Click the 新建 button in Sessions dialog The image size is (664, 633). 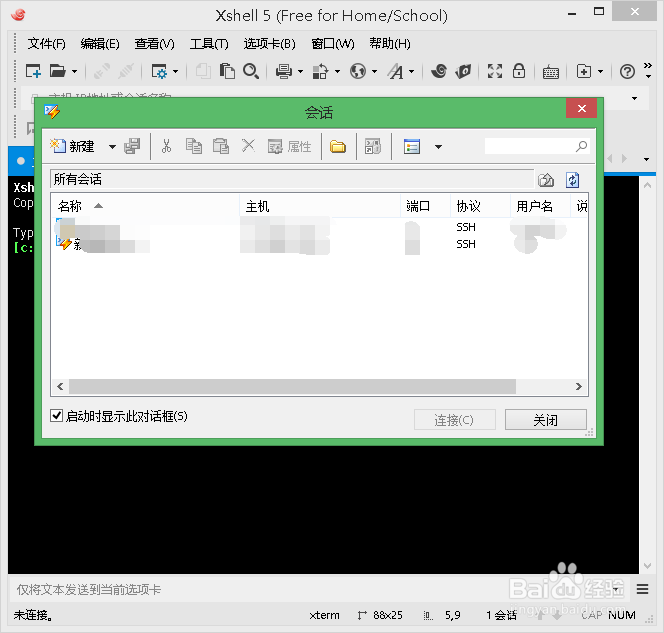(73, 147)
